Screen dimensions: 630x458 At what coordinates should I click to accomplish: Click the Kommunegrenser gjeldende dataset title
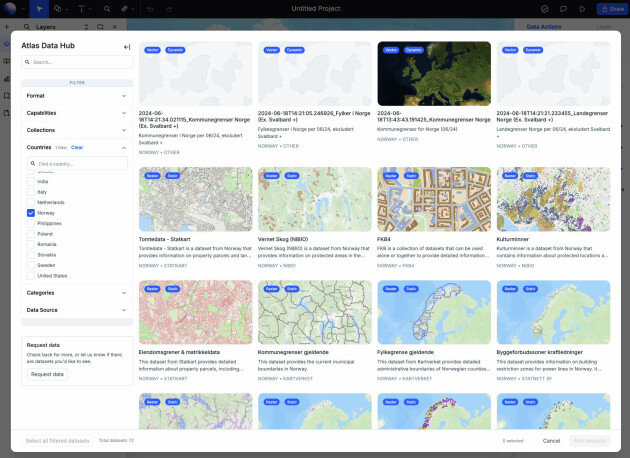(x=293, y=352)
